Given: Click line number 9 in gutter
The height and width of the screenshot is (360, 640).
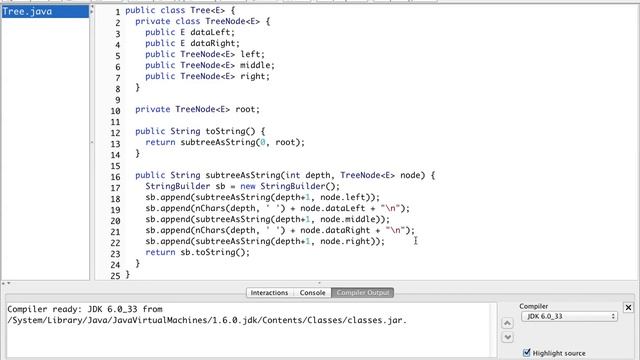Looking at the screenshot, I should click(x=118, y=100).
